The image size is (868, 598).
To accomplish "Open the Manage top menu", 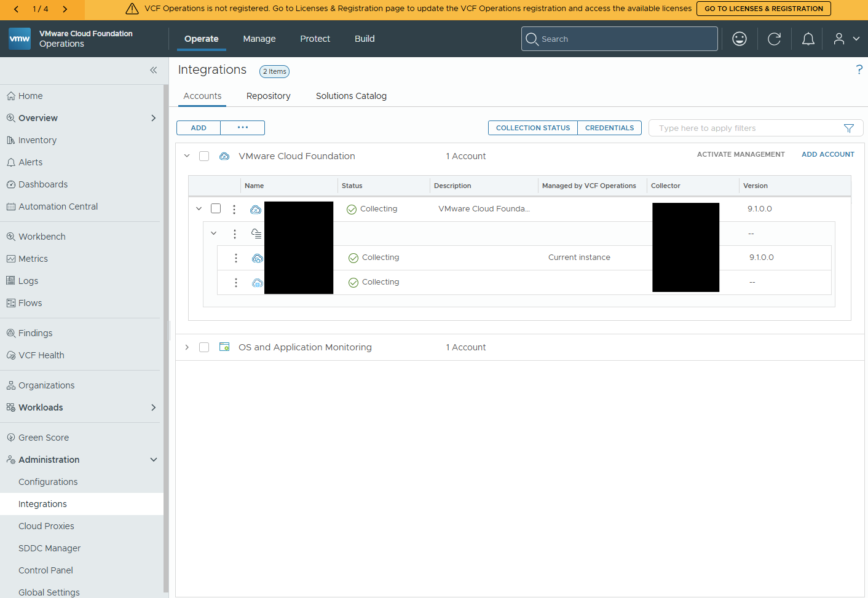I will coord(259,39).
